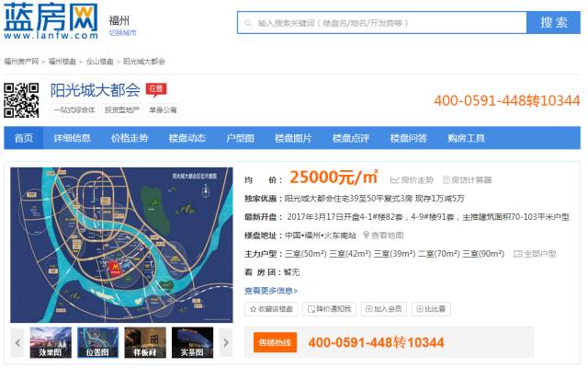Select the 位置图 thumbnail
588x368 pixels.
pos(98,342)
